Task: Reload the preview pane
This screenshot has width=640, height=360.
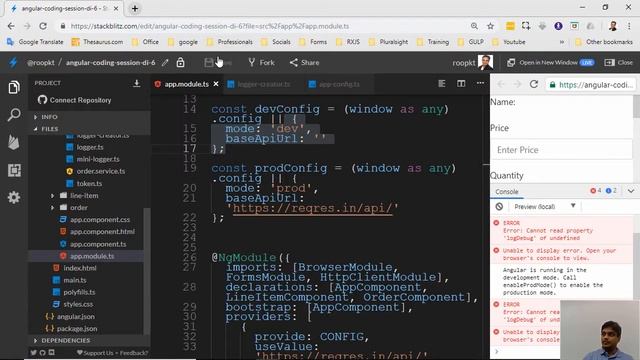Action: tap(533, 84)
